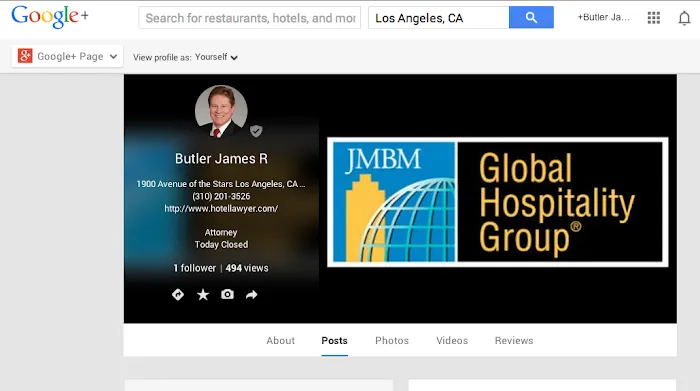The height and width of the screenshot is (391, 700).
Task: Switch to the About tab
Action: (280, 341)
